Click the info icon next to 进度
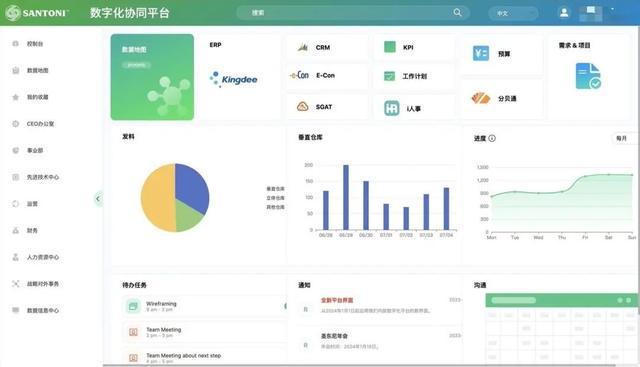This screenshot has width=640, height=367. 492,138
